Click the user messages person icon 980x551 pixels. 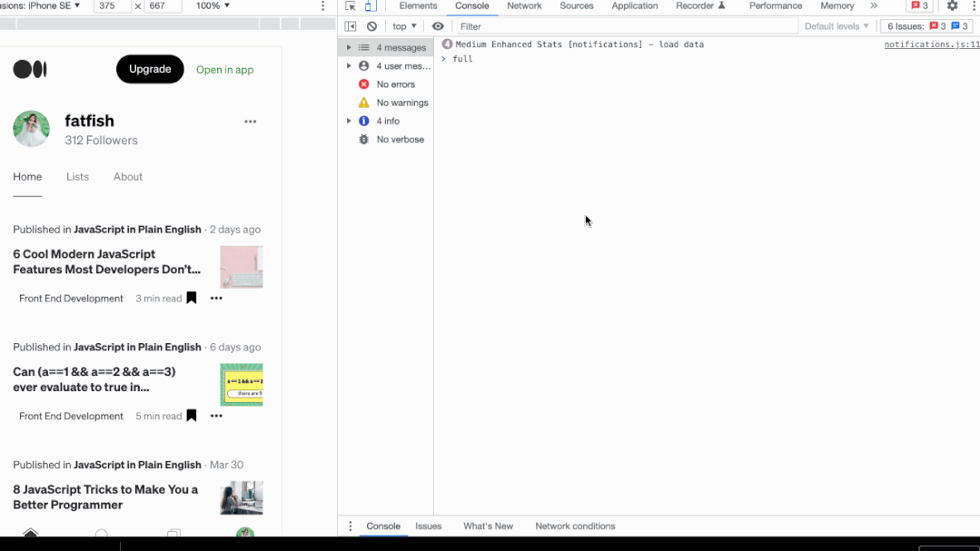click(x=363, y=65)
